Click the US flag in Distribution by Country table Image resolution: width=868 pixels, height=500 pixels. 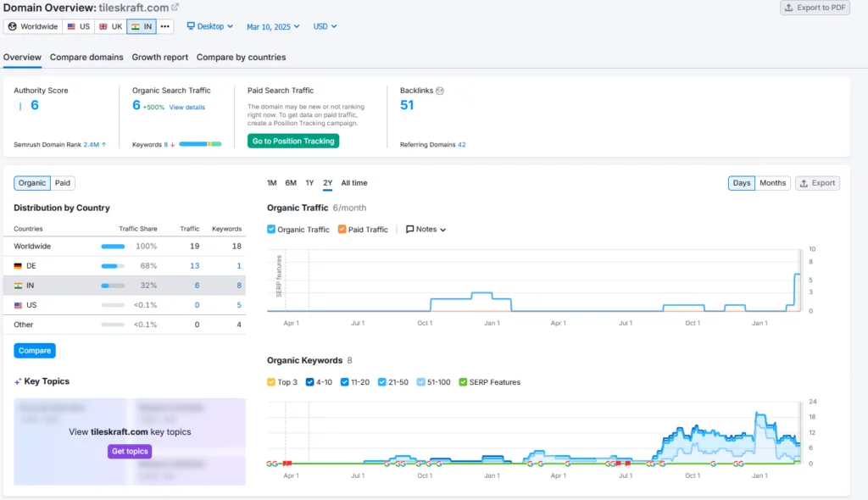click(x=18, y=305)
